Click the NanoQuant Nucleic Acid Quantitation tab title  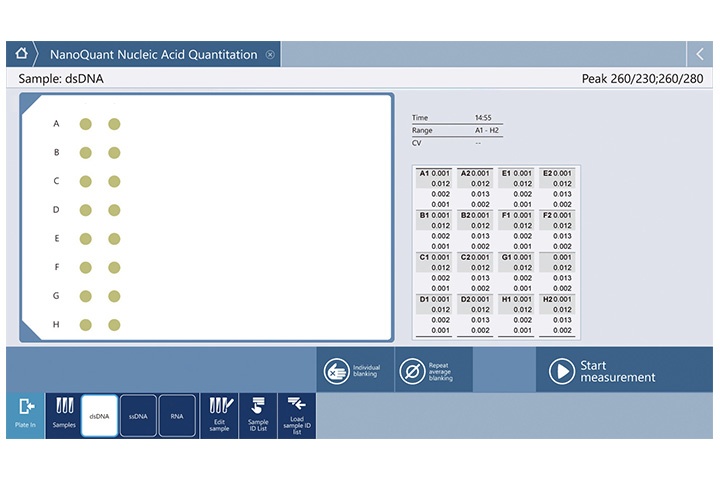click(x=153, y=55)
